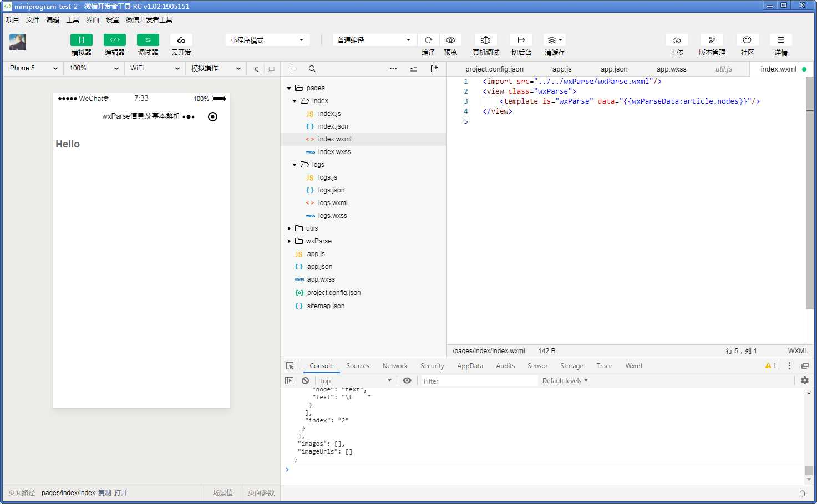The height and width of the screenshot is (504, 817).
Task: Toggle the 调试器 debugger panel button
Action: (x=148, y=40)
